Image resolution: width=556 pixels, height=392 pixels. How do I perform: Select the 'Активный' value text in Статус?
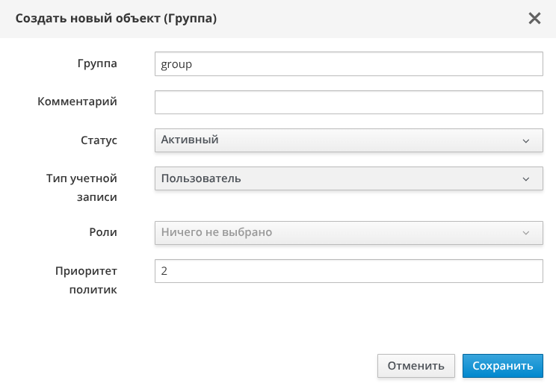click(190, 140)
